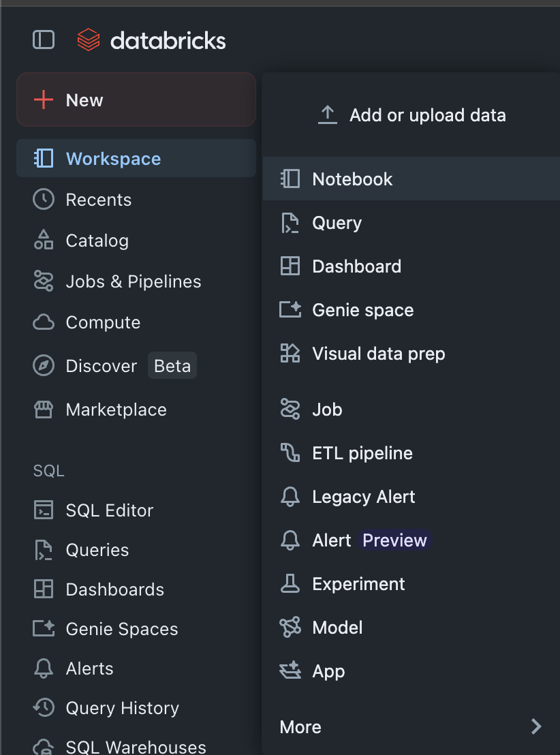This screenshot has height=755, width=560.
Task: Click the Discover compass icon
Action: point(44,365)
